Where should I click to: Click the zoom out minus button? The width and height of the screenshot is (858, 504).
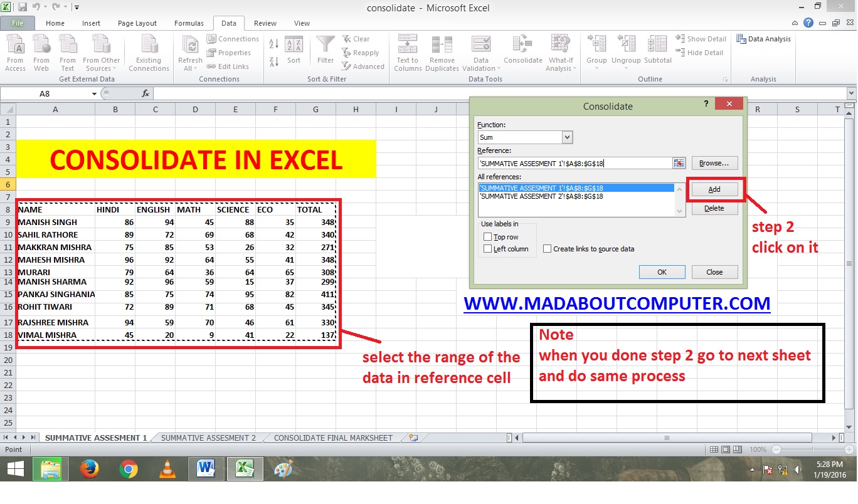[776, 449]
